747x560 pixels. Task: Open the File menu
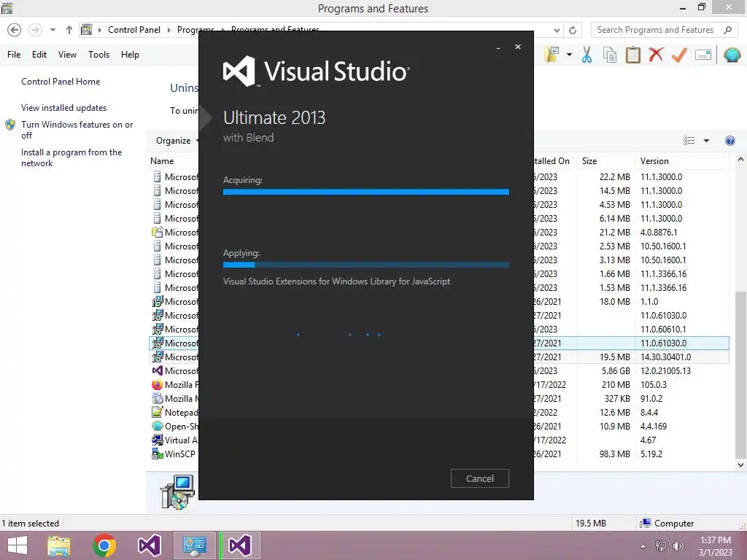pos(14,55)
